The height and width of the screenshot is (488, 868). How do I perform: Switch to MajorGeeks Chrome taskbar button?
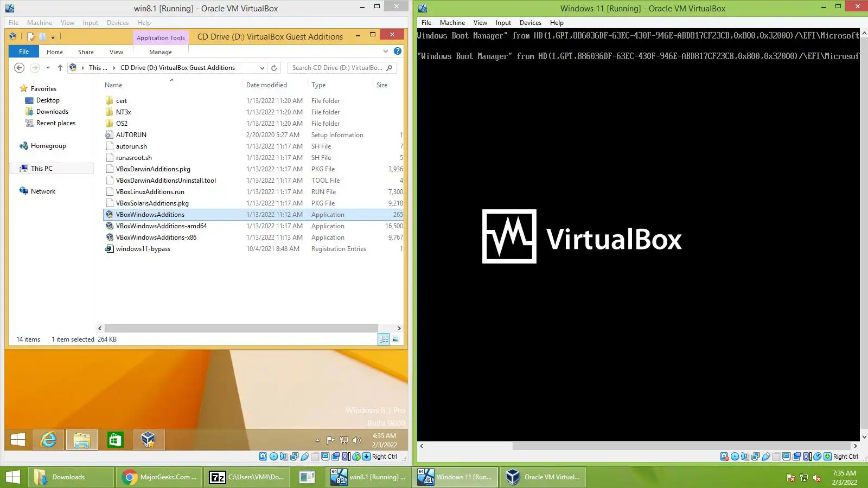[x=159, y=477]
